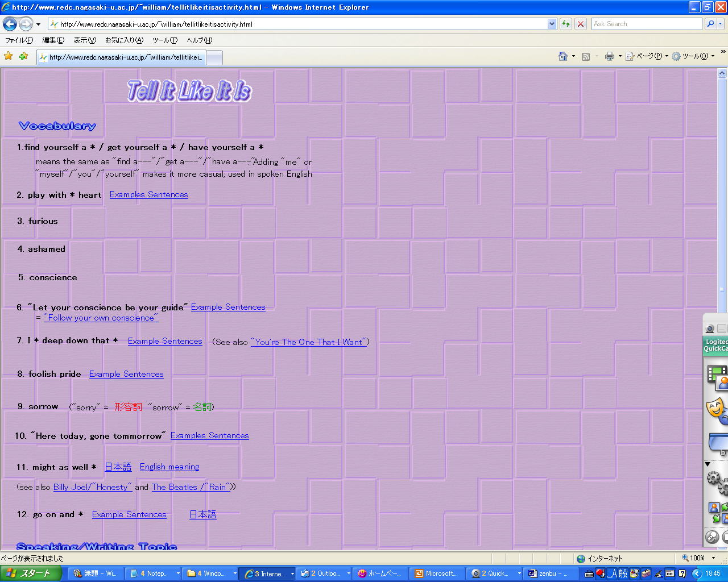The image size is (728, 582).
Task: Click the red Stop loading icon
Action: [580, 24]
